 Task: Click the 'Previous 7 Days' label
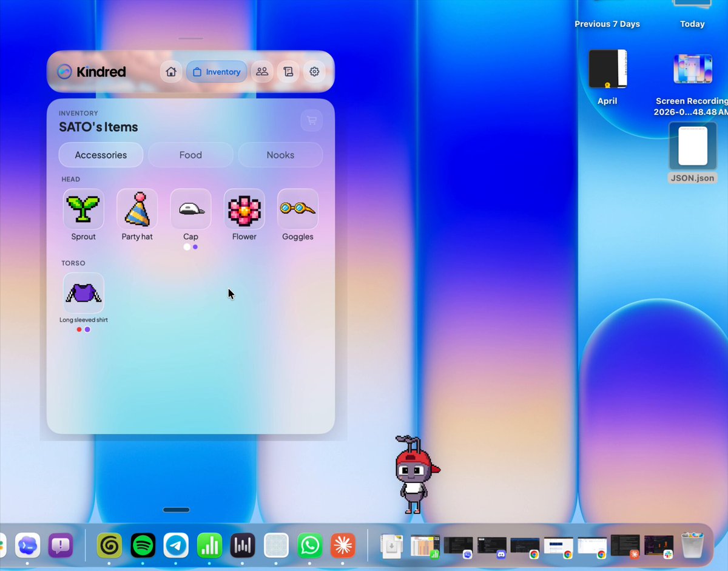[607, 24]
